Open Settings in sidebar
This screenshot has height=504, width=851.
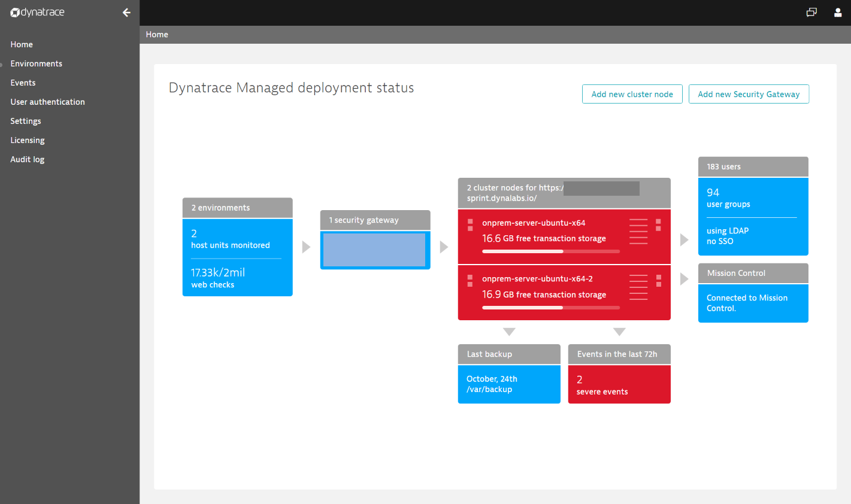tap(26, 121)
